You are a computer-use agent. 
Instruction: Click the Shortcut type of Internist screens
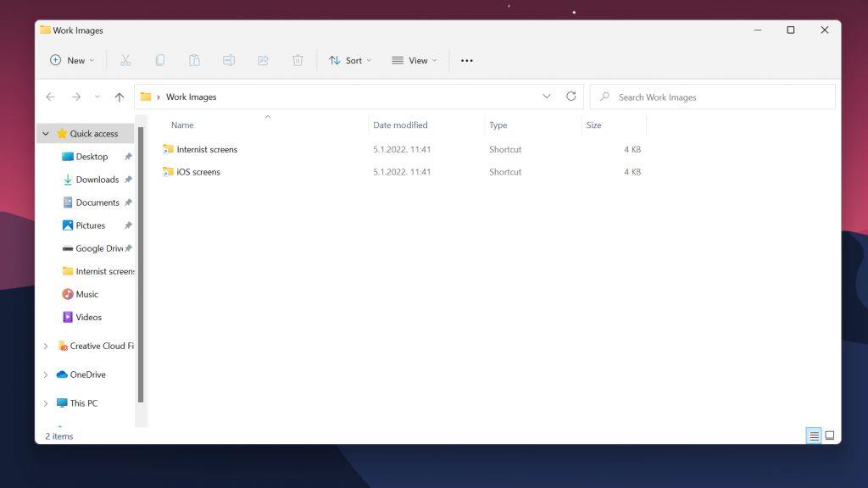click(505, 149)
